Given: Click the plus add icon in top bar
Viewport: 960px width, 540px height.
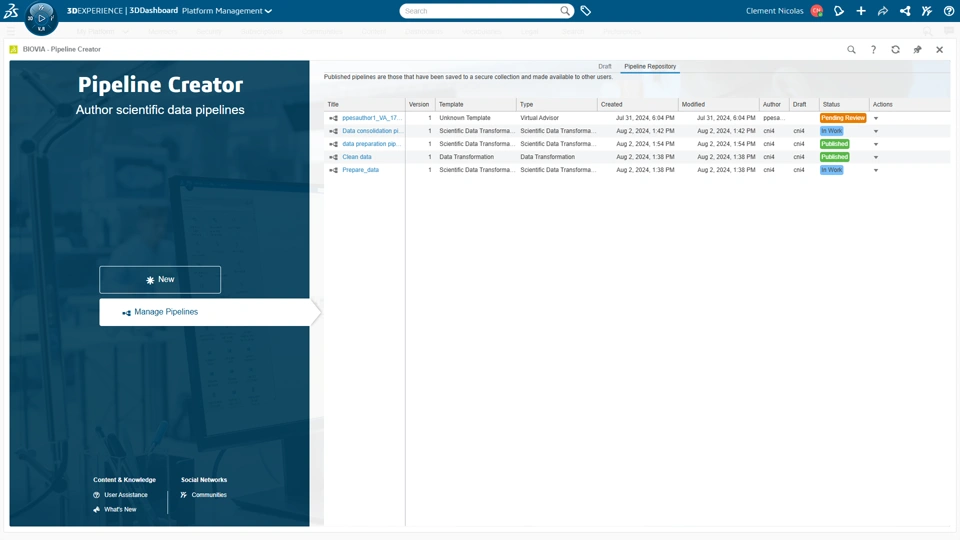Looking at the screenshot, I should 861,10.
